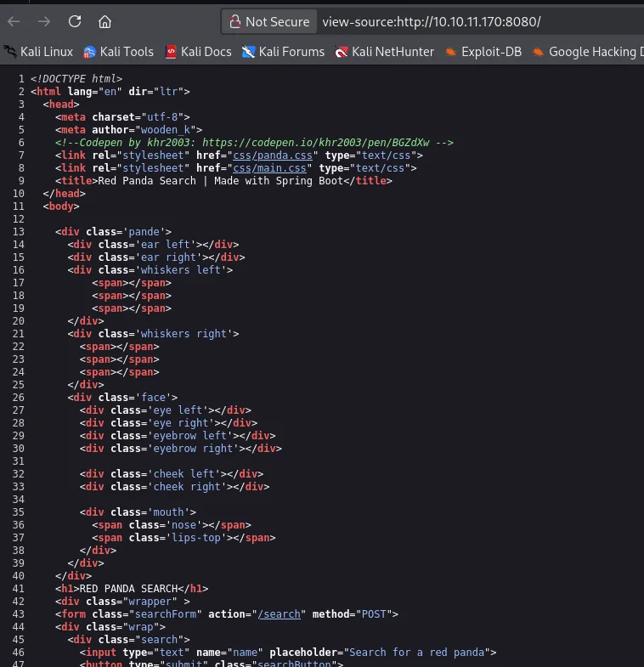This screenshot has width=644, height=667.
Task: Go to the home page icon
Action: 105,22
